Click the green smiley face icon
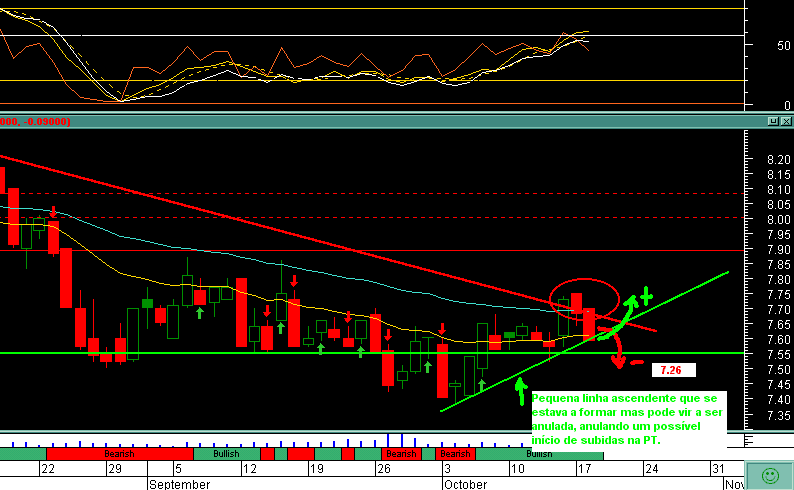The width and height of the screenshot is (794, 490). pos(770,476)
